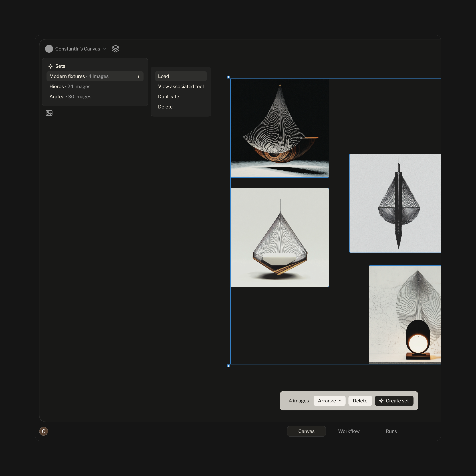The width and height of the screenshot is (476, 476).
Task: Open the Arrange dropdown
Action: pyautogui.click(x=329, y=401)
